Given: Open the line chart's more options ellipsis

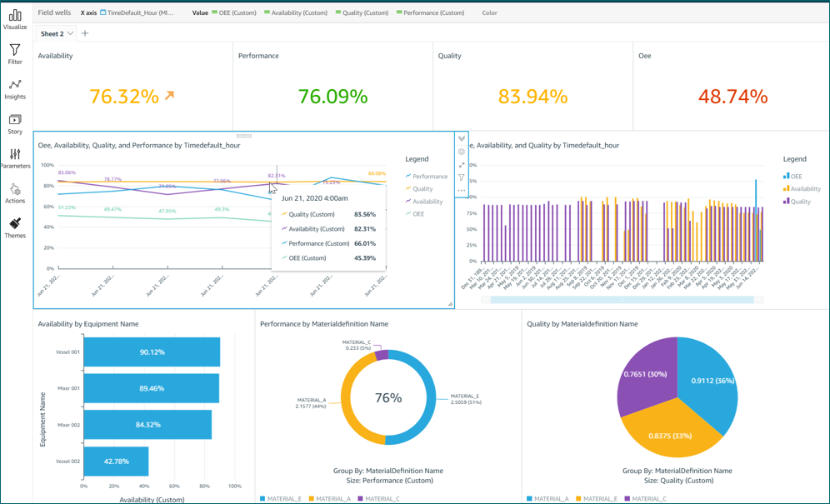Looking at the screenshot, I should coord(462,191).
